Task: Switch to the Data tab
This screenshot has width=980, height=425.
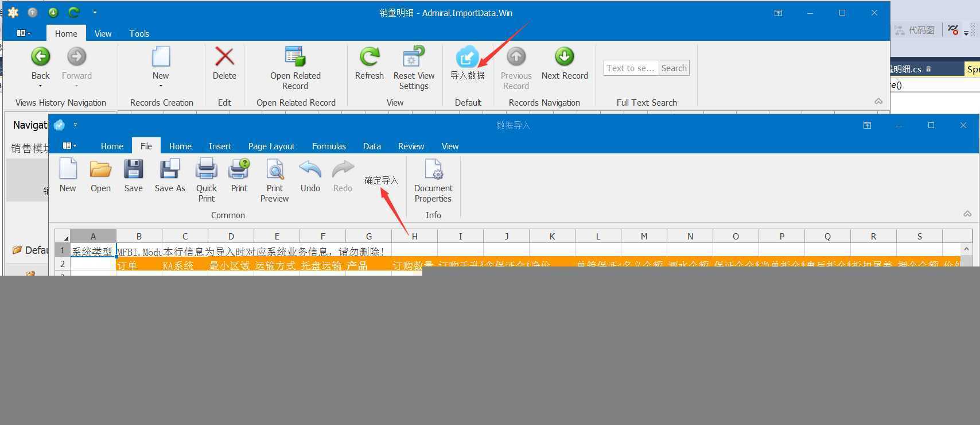Action: (372, 146)
